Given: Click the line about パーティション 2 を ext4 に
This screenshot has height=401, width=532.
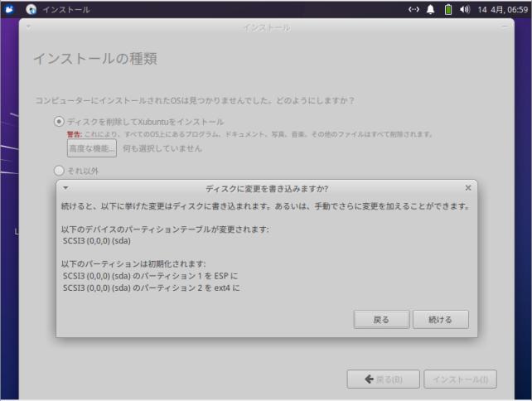Looking at the screenshot, I should click(152, 288).
